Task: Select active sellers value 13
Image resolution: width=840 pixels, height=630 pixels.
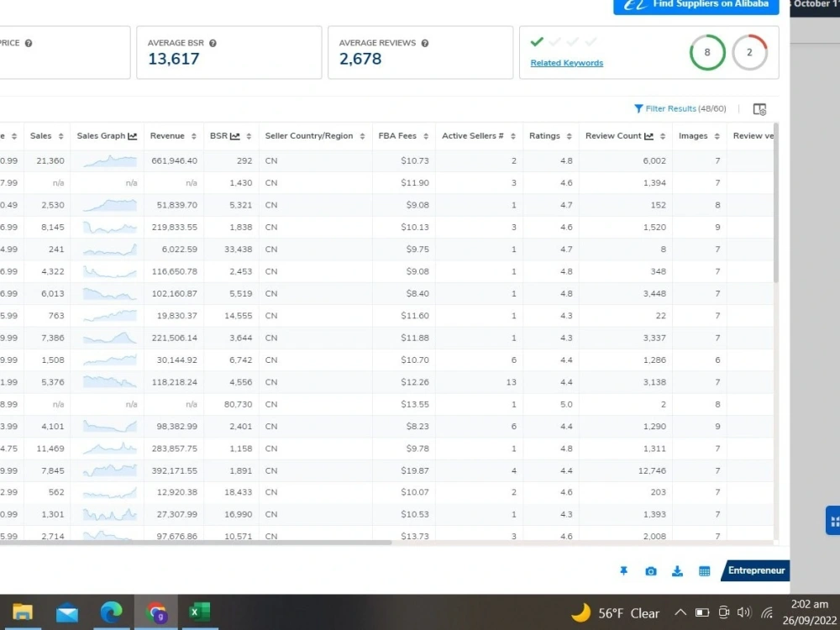Action: (511, 382)
